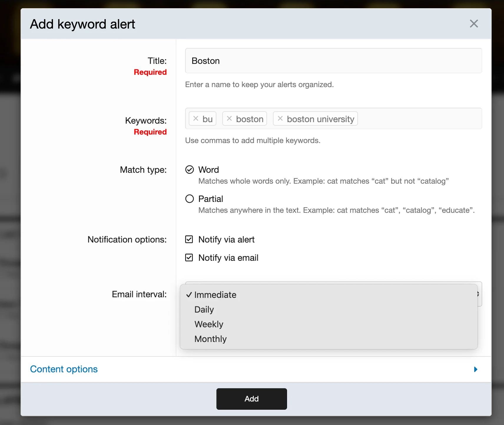The width and height of the screenshot is (504, 425).
Task: Choose Daily from email interval list
Action: (204, 310)
